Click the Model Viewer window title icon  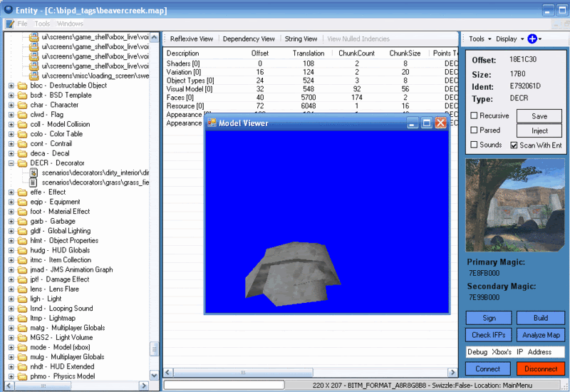[212, 123]
